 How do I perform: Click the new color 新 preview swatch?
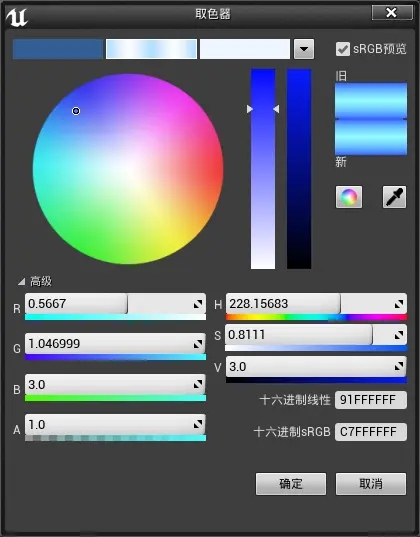pos(371,137)
